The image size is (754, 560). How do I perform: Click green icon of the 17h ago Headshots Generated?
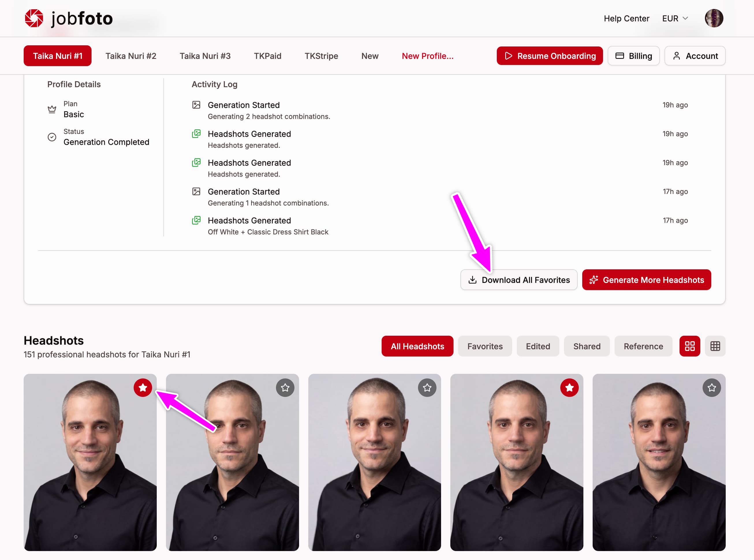point(196,220)
